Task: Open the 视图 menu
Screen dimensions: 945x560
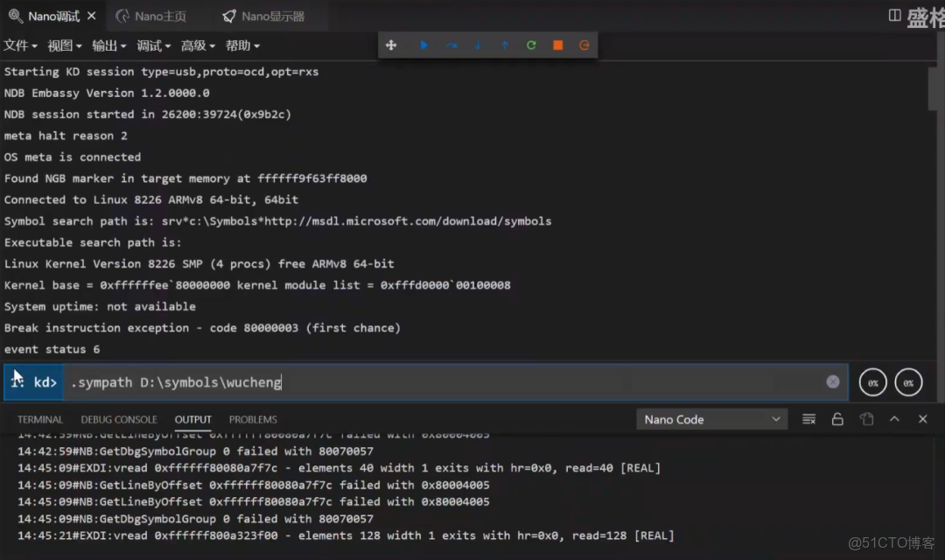Action: click(65, 45)
